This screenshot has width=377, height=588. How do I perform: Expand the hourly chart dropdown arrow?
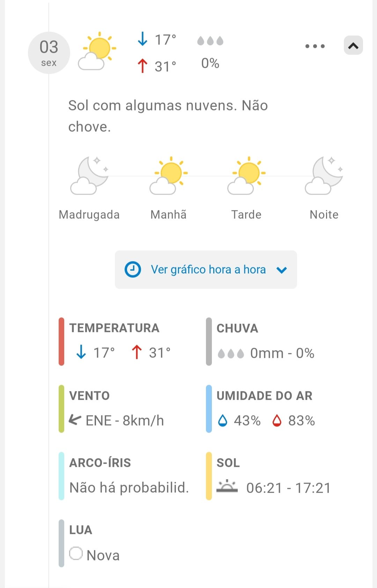click(282, 270)
